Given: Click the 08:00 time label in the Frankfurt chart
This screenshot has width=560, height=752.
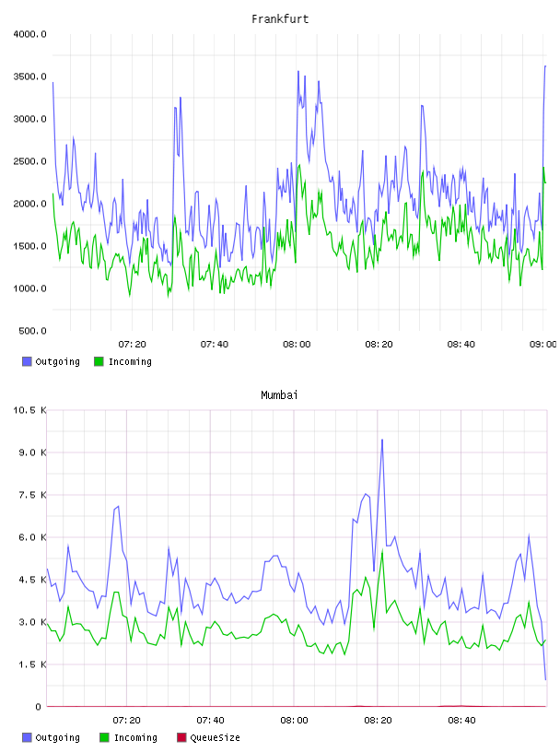Looking at the screenshot, I should coord(297,345).
